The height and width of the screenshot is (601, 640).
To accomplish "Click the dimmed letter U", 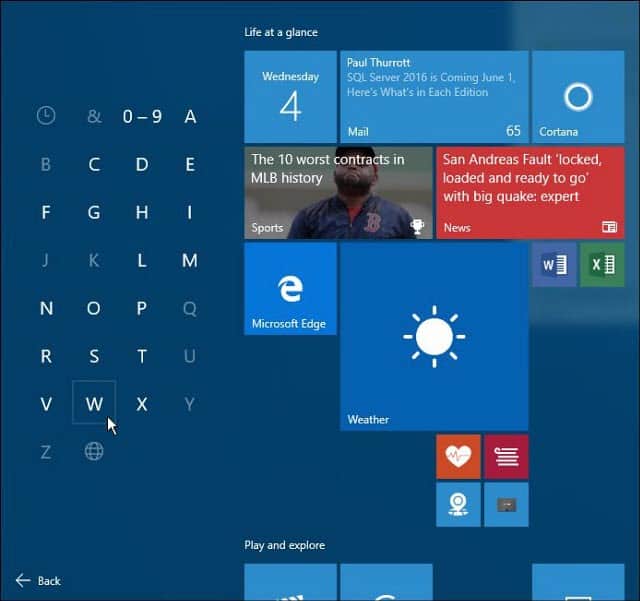I will tap(190, 356).
